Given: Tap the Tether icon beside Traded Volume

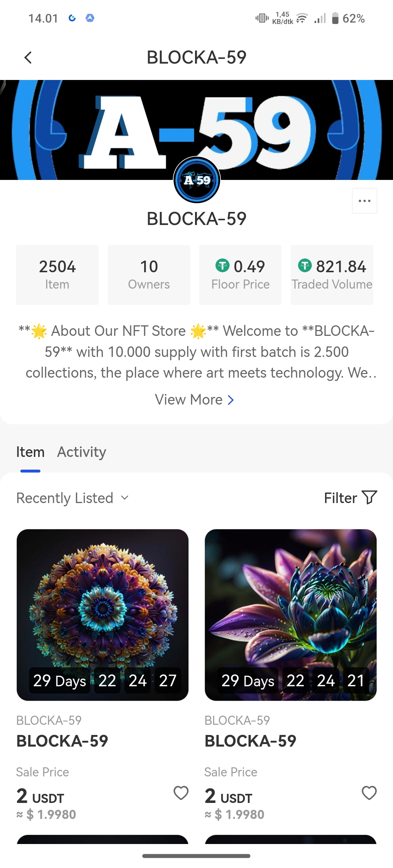Looking at the screenshot, I should tap(305, 265).
